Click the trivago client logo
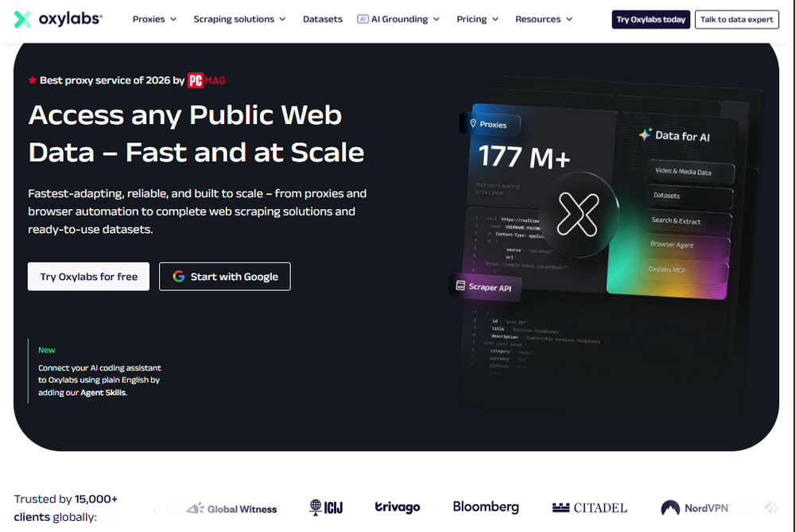The width and height of the screenshot is (795, 532). [x=397, y=507]
